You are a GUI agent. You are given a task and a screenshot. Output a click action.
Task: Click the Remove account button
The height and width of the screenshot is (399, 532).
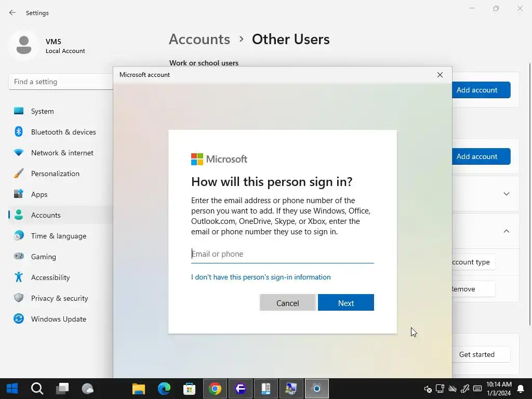tap(474, 289)
